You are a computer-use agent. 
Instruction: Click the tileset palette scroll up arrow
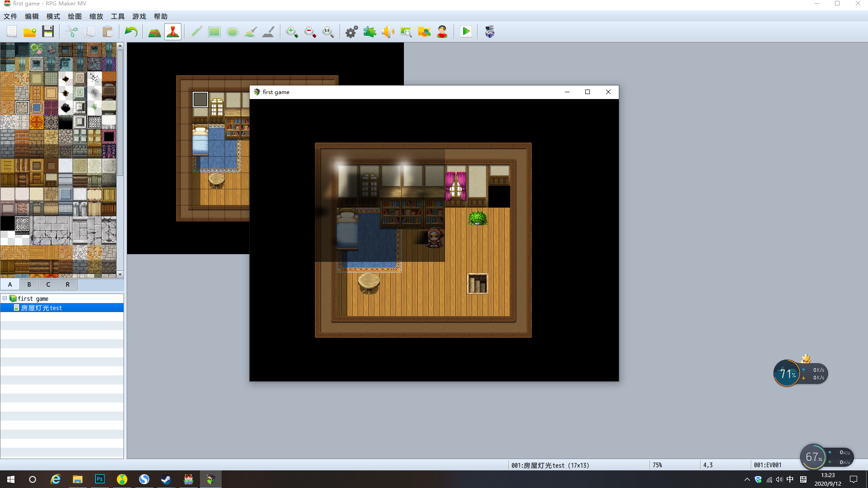point(120,46)
